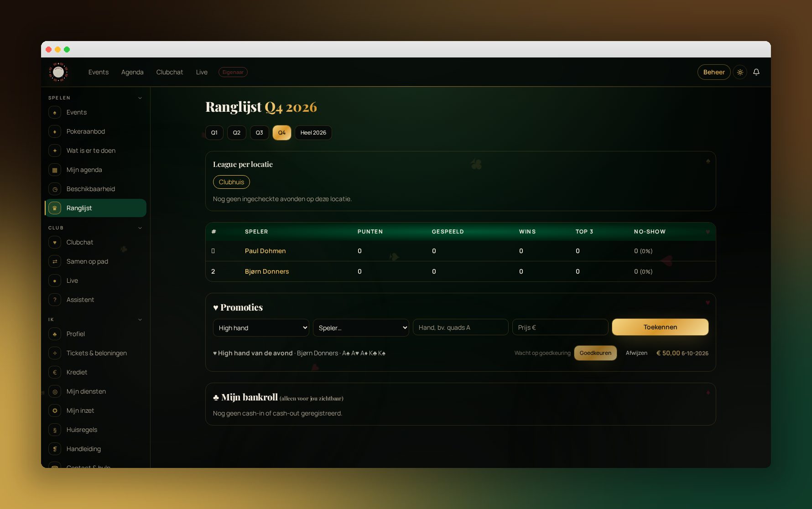Click the Clubchat heart icon in sidebar
The image size is (812, 509).
pos(55,242)
